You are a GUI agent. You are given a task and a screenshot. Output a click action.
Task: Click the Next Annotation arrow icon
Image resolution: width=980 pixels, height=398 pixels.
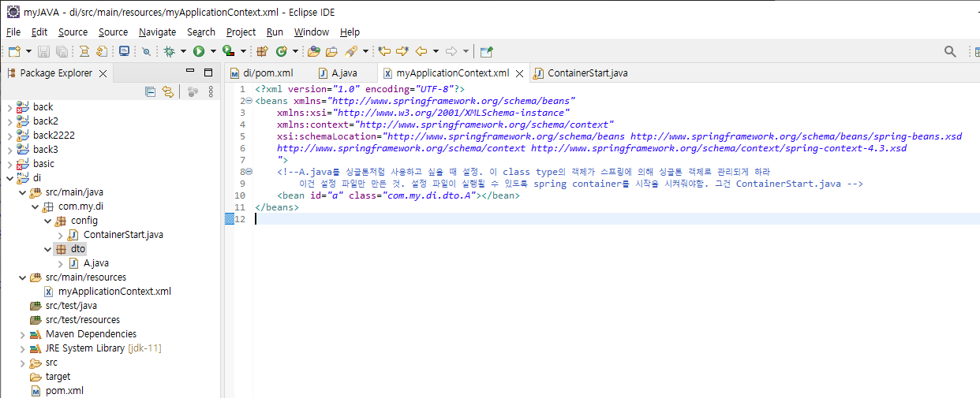402,51
